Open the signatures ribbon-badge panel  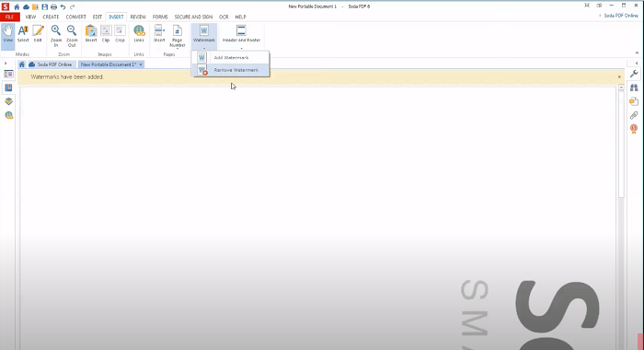point(634,129)
